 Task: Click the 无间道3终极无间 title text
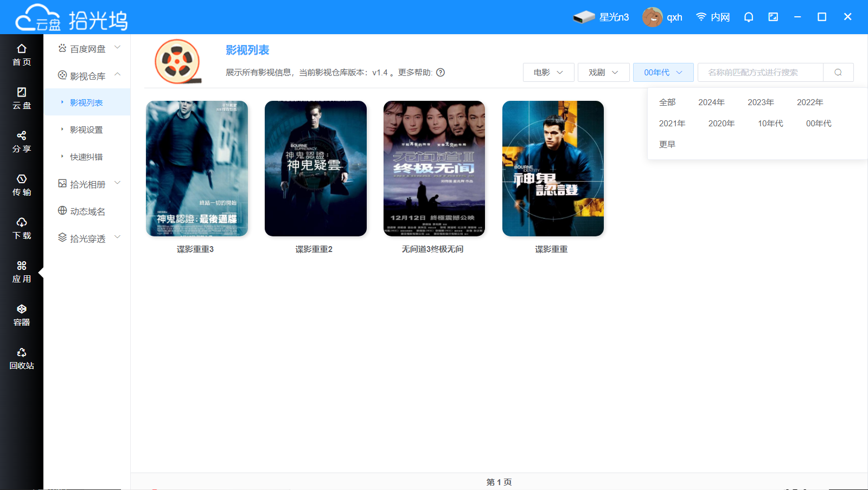click(x=432, y=249)
